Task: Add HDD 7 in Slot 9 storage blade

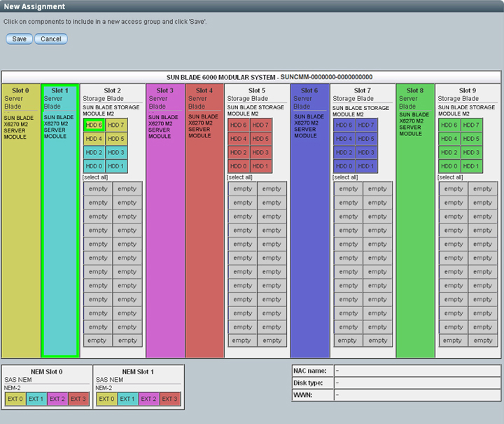Action: [x=471, y=125]
